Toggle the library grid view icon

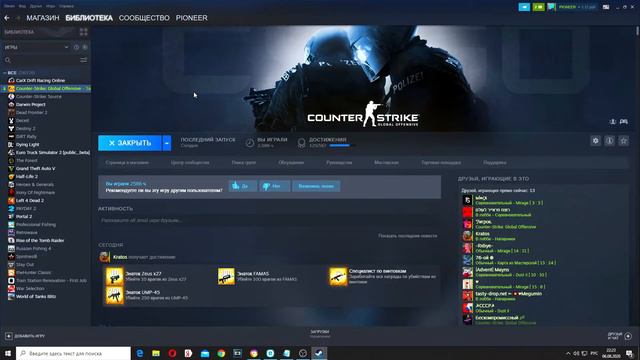tap(84, 32)
